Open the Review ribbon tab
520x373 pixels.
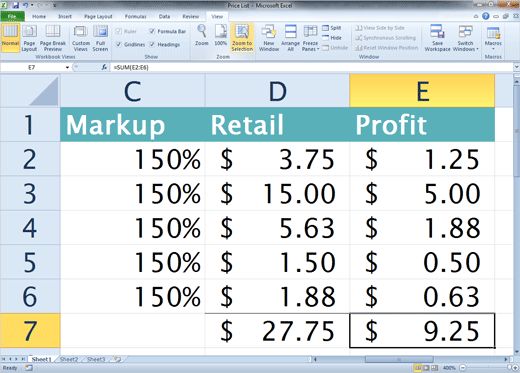pyautogui.click(x=190, y=16)
